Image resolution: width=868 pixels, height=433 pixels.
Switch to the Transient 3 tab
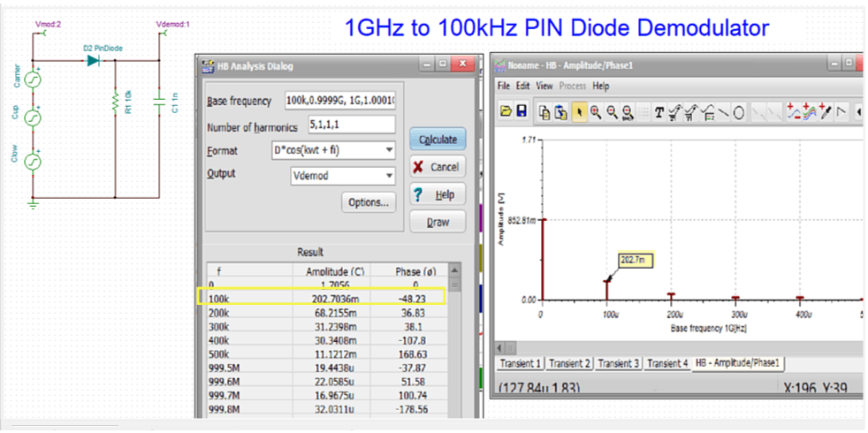(619, 364)
